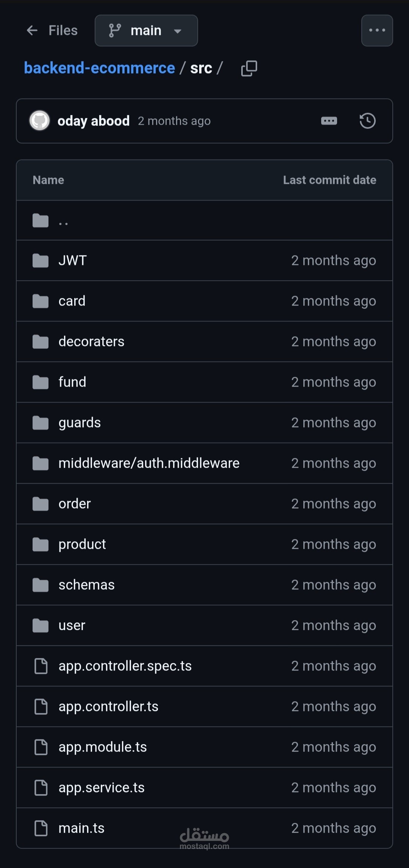Viewport: 409px width, 868px height.
Task: Click the back arrow next to Files
Action: [32, 30]
